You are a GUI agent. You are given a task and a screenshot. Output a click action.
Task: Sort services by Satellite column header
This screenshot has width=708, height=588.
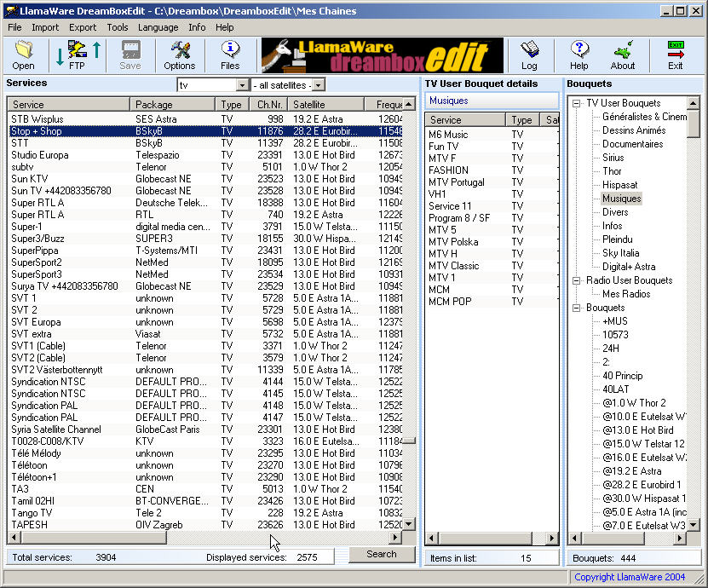[325, 105]
